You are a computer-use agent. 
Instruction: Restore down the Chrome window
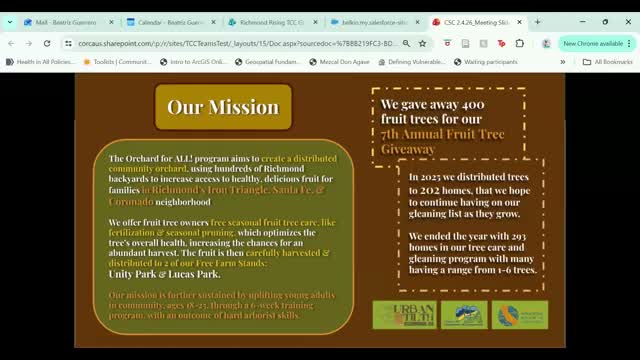605,22
